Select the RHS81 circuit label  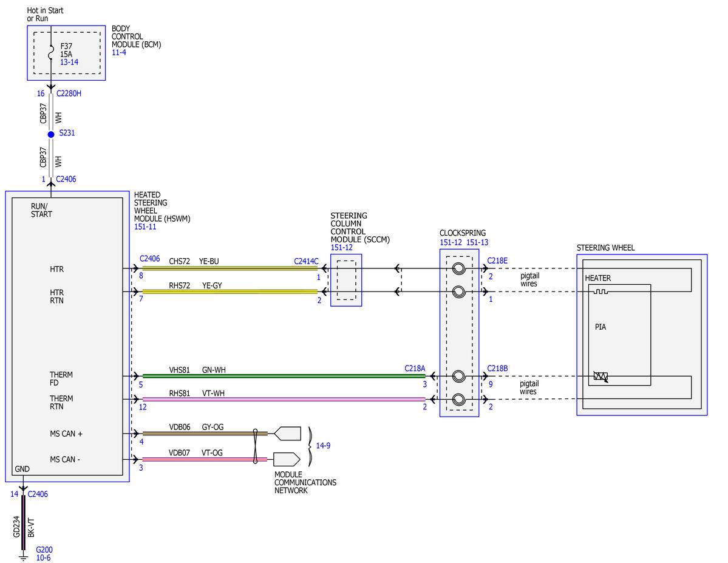(x=180, y=394)
